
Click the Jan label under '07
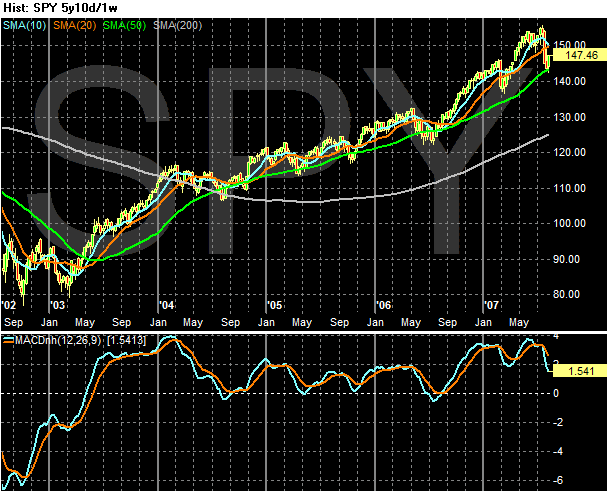pos(483,322)
